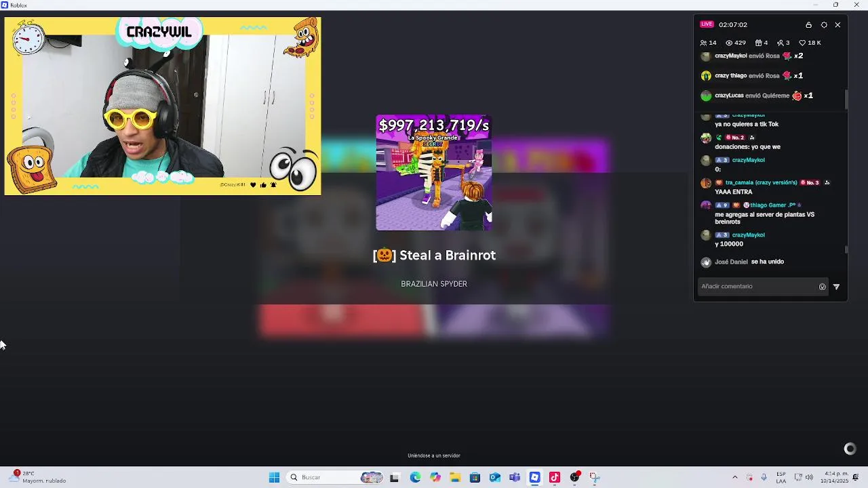The width and height of the screenshot is (868, 488).
Task: Click the gift list scrollbar
Action: click(846, 99)
